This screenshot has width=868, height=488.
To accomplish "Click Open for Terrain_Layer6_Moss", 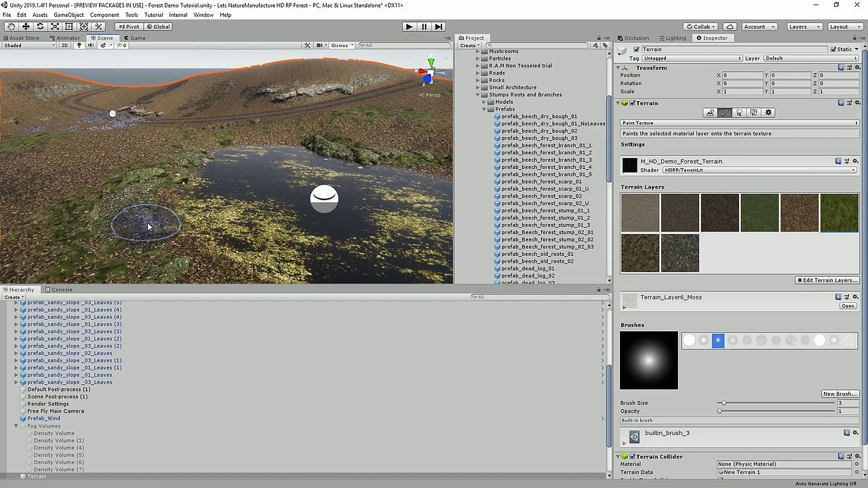I will click(848, 306).
